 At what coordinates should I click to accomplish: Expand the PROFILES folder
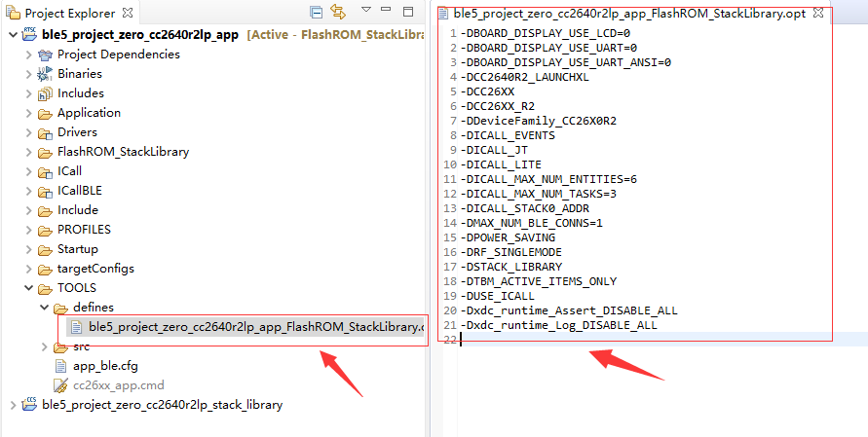[29, 230]
